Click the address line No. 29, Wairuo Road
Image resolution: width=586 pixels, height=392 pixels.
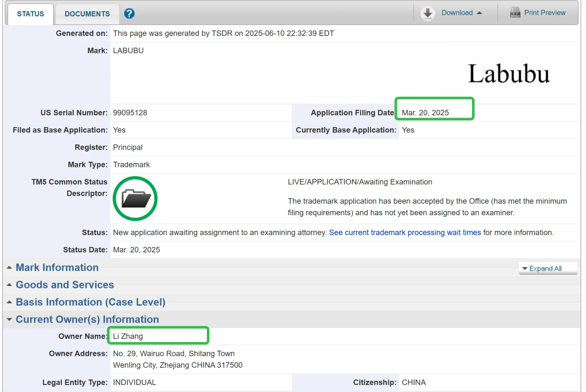pos(174,354)
